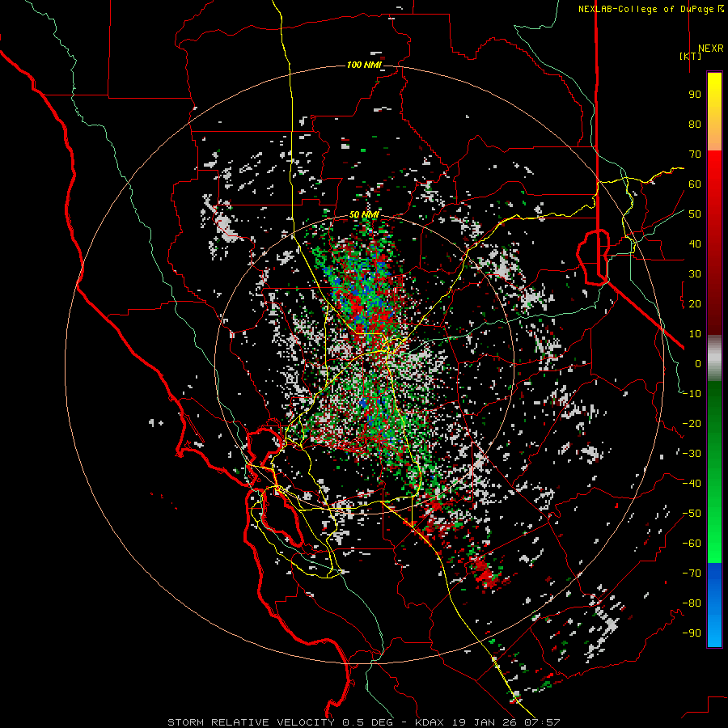Image resolution: width=728 pixels, height=728 pixels.
Task: Click the -90 value on velocity scale
Action: click(692, 633)
